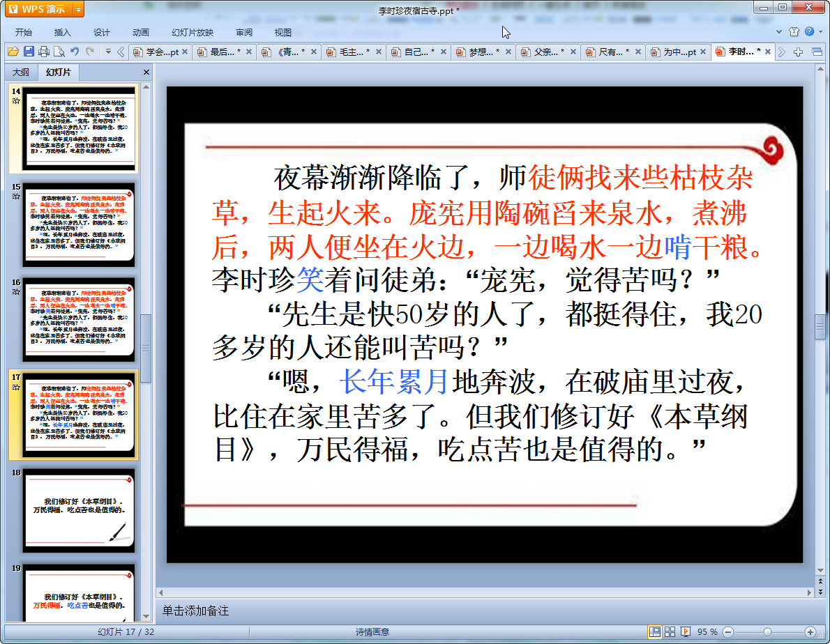Select slide 18 thumbnail
The width and height of the screenshot is (830, 644).
pos(78,510)
